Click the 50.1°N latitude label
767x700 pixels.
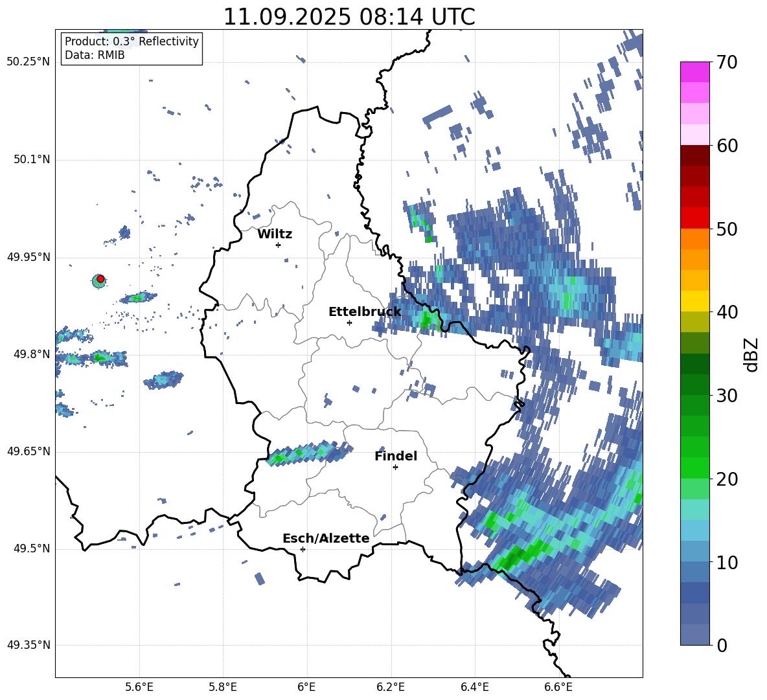tap(31, 159)
